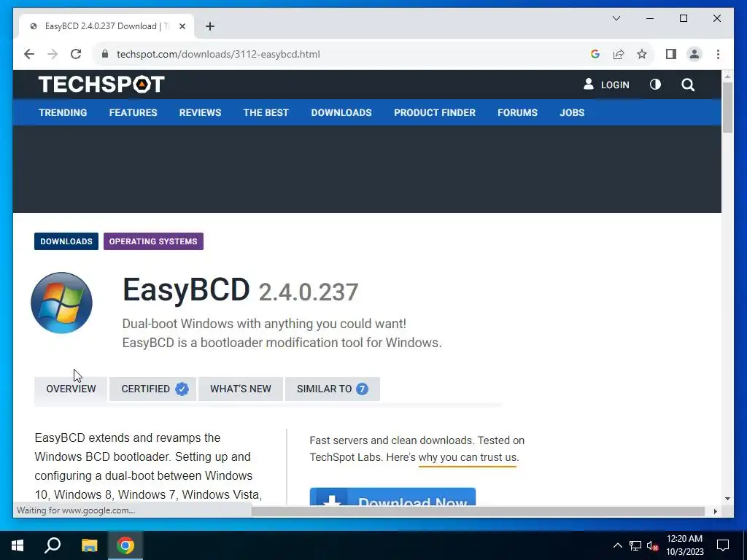The image size is (747, 560).
Task: Toggle TechSpot dark mode contrast icon
Action: pyautogui.click(x=656, y=85)
